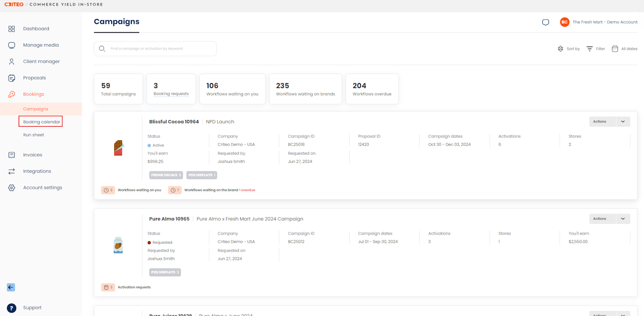This screenshot has height=316, width=644.
Task: Expand Actions chevron for Blissful Cocoa 10964
Action: tap(623, 122)
